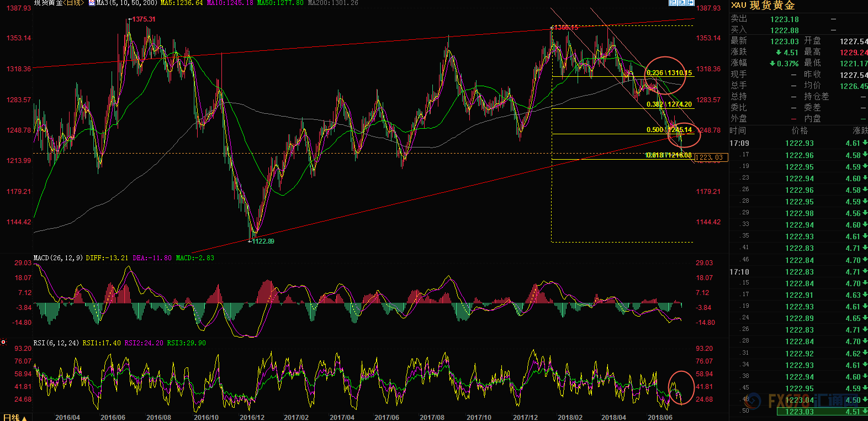Click the DEA:-11.80 value

click(x=152, y=258)
